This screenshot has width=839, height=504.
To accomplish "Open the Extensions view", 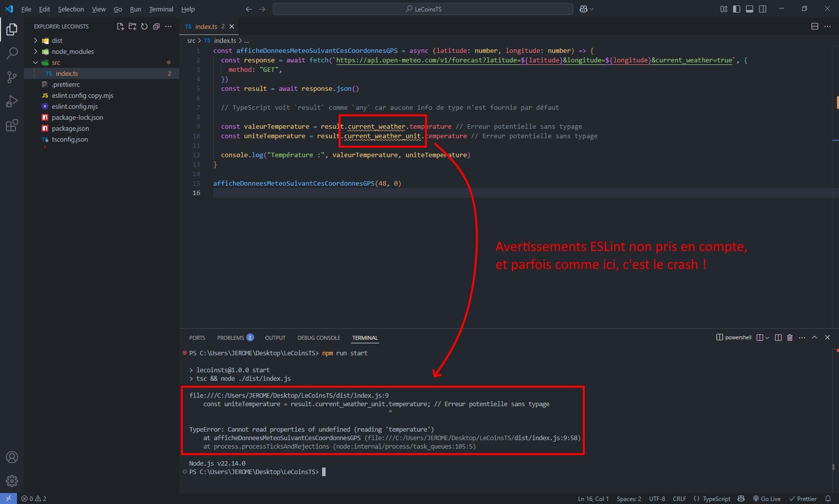I will (12, 125).
